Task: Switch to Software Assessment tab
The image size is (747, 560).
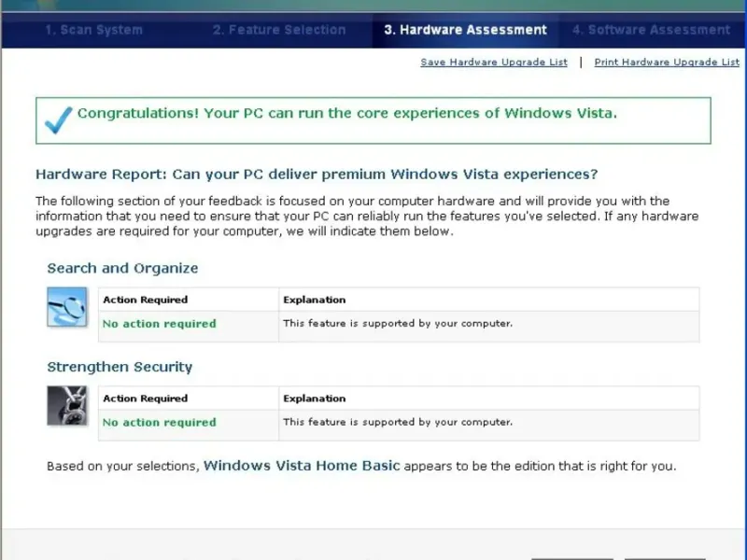Action: click(651, 30)
